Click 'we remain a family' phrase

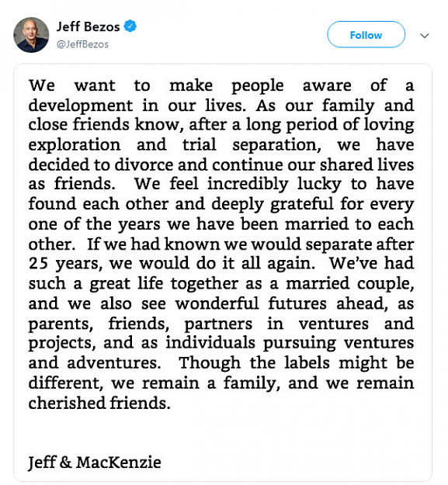[196, 383]
